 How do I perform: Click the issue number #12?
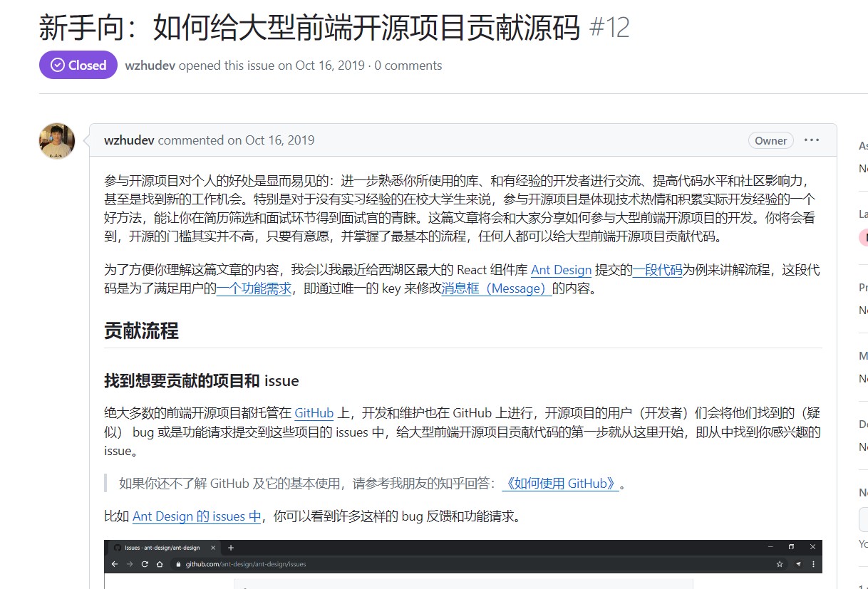click(609, 27)
